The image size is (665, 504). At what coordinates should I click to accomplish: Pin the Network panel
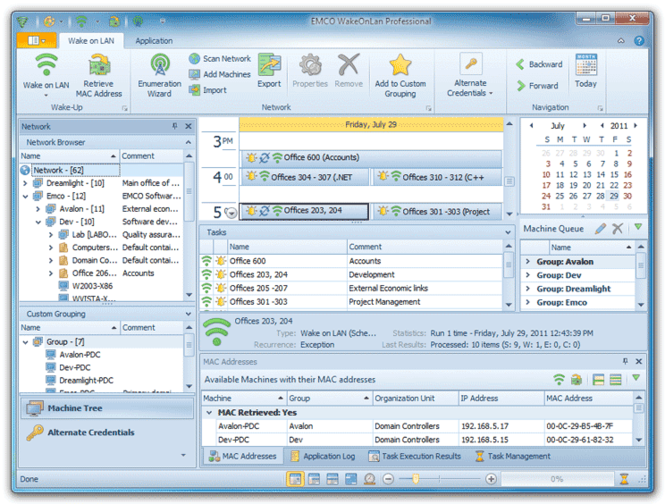(175, 126)
